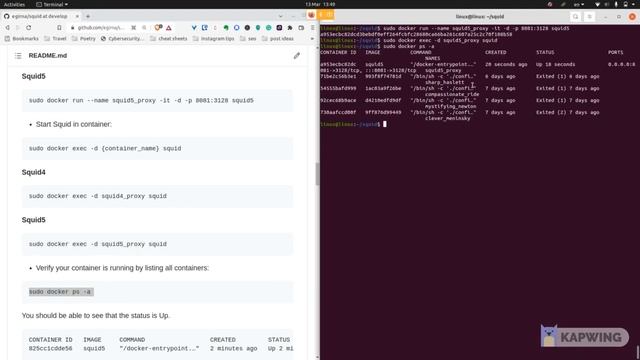Click the squid4_proxy exec command
The image size is (640, 360).
[98, 196]
